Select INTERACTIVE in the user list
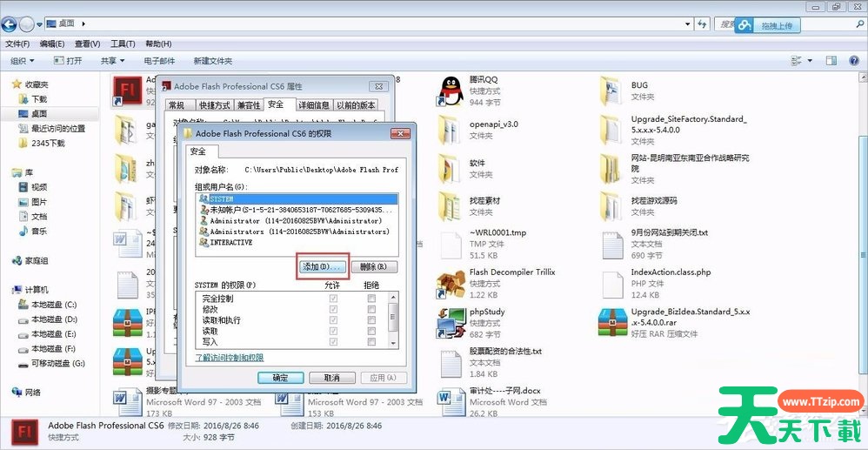Viewport: 868px width, 450px height. pyautogui.click(x=297, y=243)
